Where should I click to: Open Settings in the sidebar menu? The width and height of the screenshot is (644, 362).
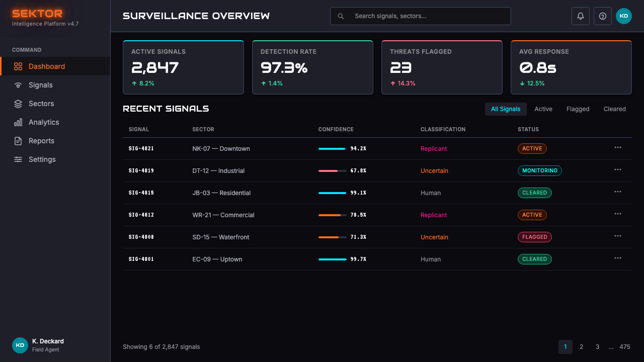(55, 159)
